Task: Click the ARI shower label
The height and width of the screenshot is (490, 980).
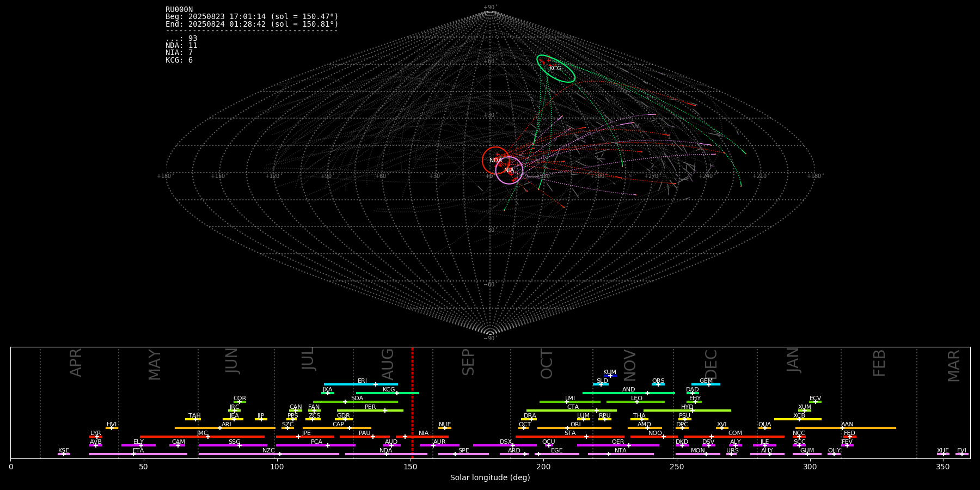Action: [x=226, y=425]
